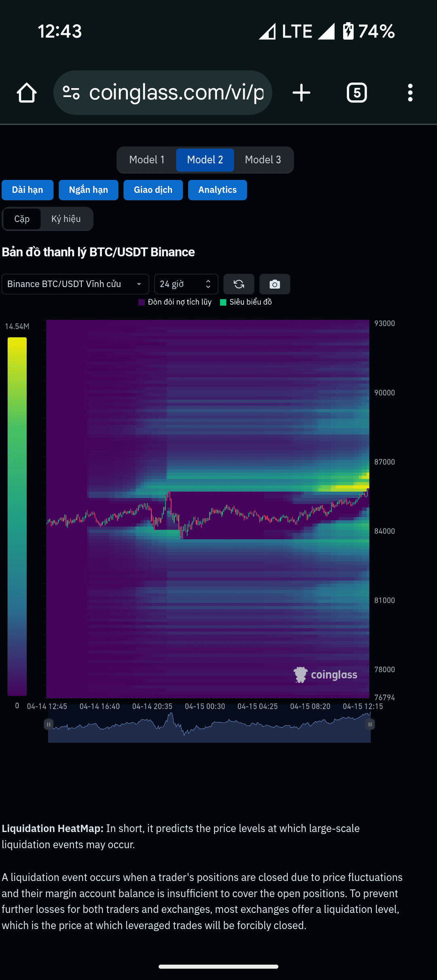
Task: Click left handle of time range slider
Action: pyautogui.click(x=49, y=724)
